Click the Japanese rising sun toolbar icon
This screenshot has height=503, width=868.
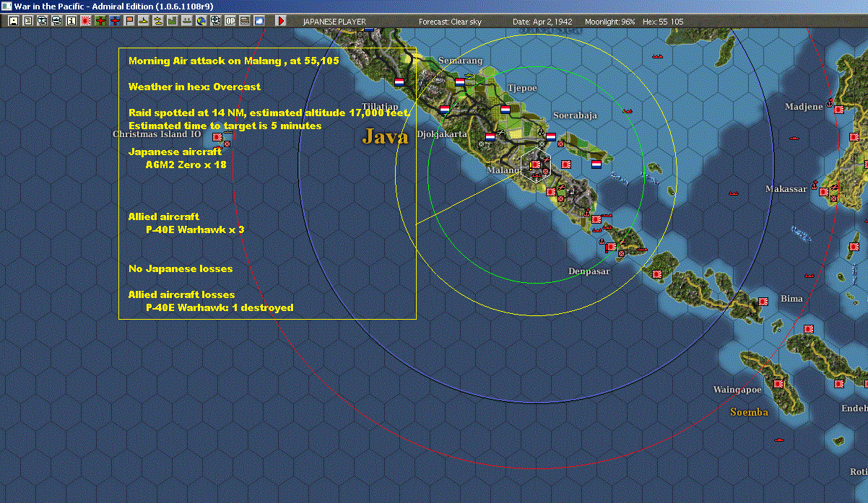click(x=85, y=21)
